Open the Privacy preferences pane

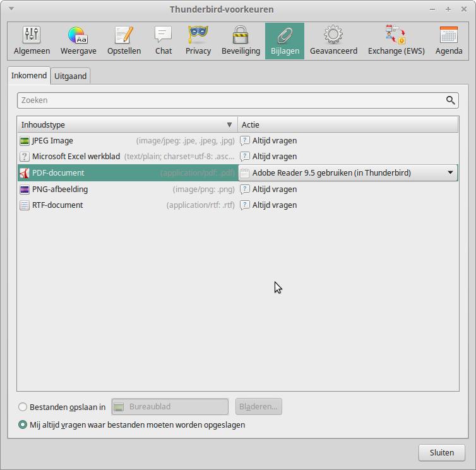[198, 40]
